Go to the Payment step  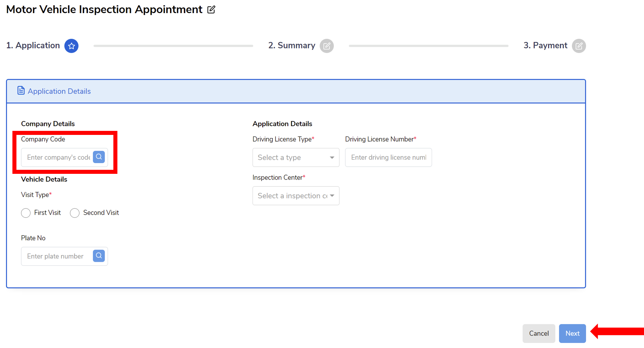click(545, 46)
